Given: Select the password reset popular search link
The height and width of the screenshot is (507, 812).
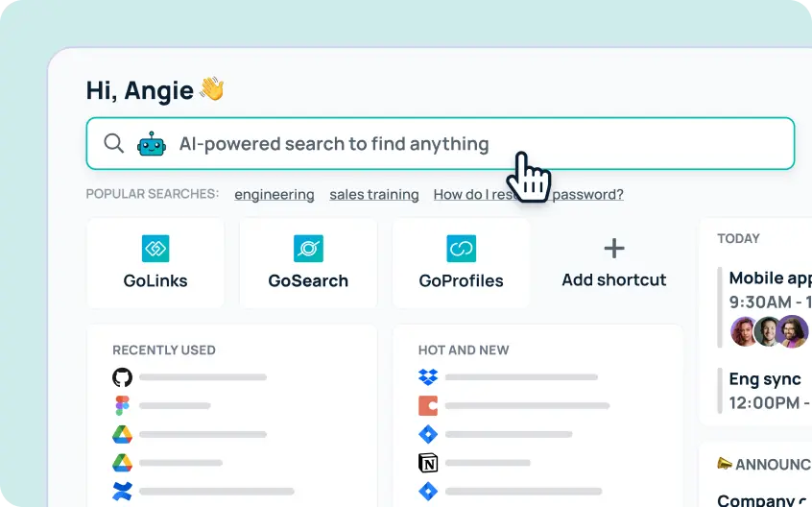Looking at the screenshot, I should pos(528,195).
